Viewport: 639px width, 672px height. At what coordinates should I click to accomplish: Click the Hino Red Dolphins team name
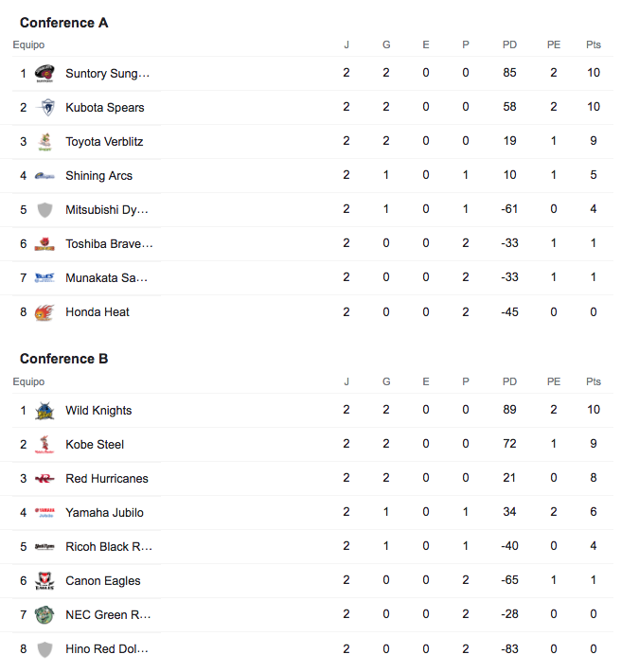(x=107, y=649)
